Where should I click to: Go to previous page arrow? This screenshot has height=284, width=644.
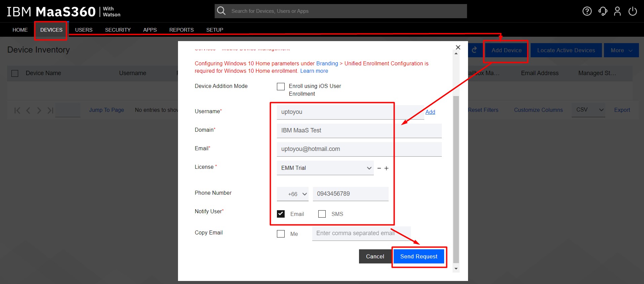pyautogui.click(x=28, y=110)
